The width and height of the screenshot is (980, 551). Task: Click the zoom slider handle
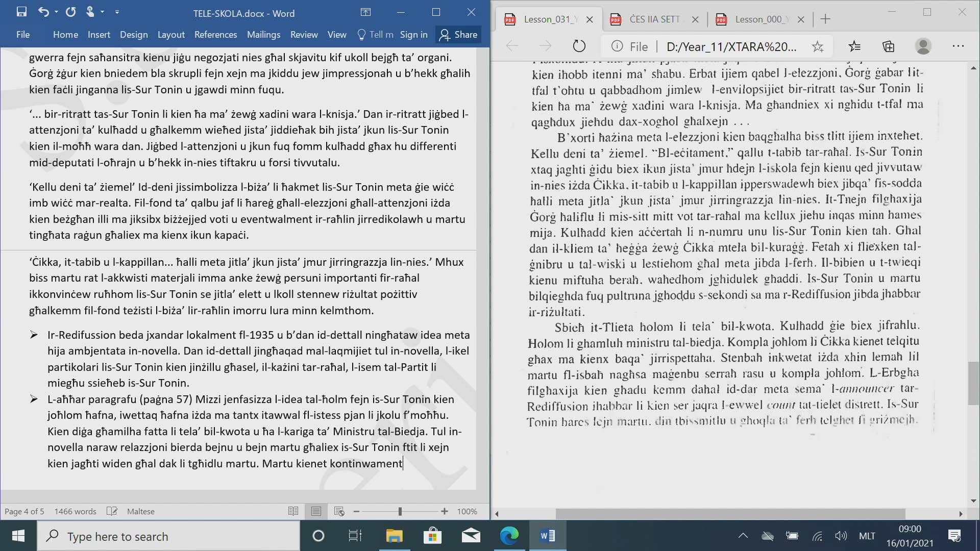[400, 511]
